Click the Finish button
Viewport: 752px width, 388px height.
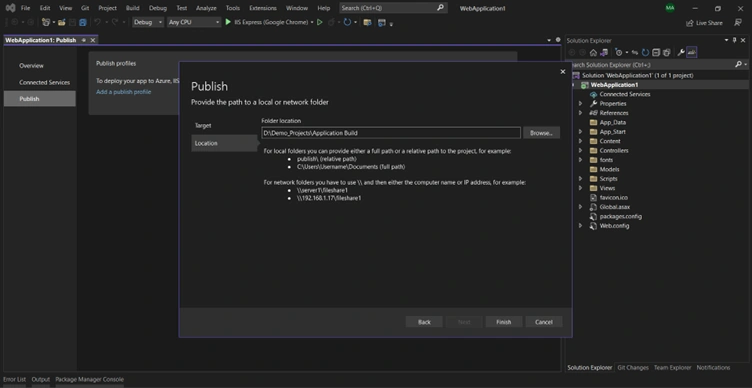click(x=504, y=322)
